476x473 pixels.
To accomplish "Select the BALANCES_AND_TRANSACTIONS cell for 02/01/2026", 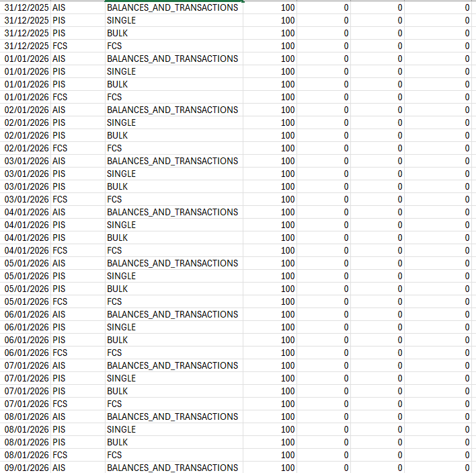I will tap(172, 110).
